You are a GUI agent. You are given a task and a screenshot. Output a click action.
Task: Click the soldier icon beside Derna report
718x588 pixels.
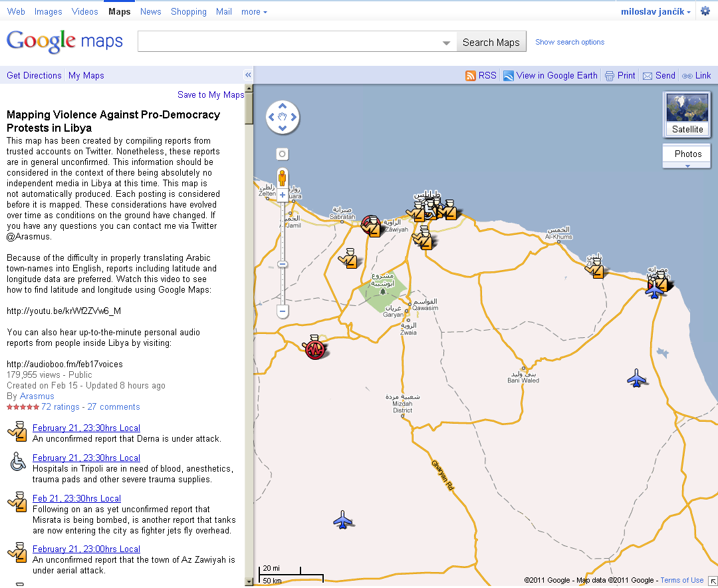17,431
